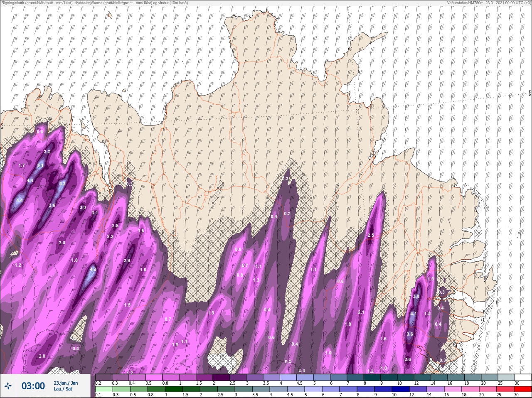Pick the darkest purple 2–2.5 swatch in upper legend

click(222, 377)
